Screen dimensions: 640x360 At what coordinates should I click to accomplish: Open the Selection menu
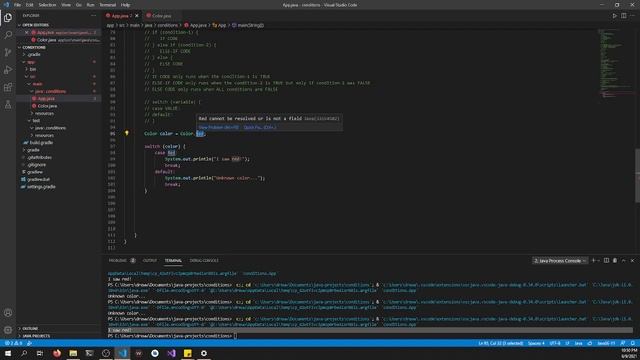coord(47,5)
